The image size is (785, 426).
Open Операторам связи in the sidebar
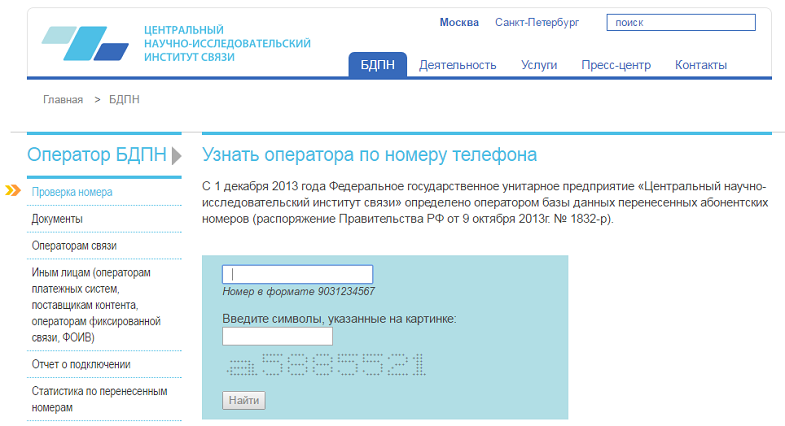tap(74, 246)
